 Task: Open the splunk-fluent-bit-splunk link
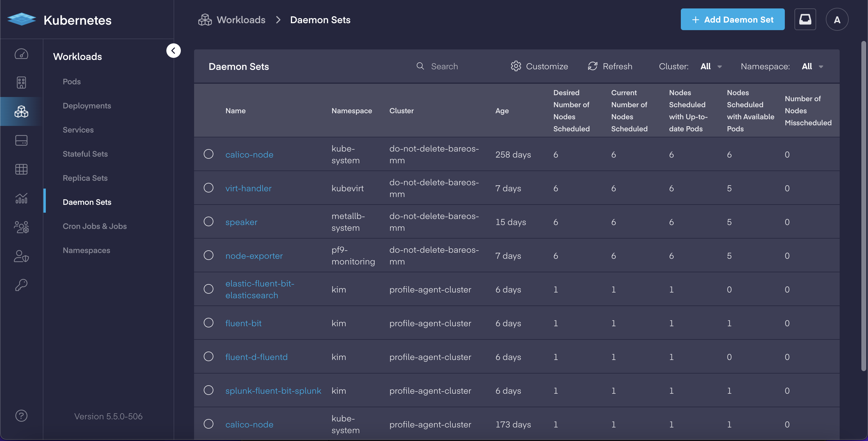[x=273, y=390]
